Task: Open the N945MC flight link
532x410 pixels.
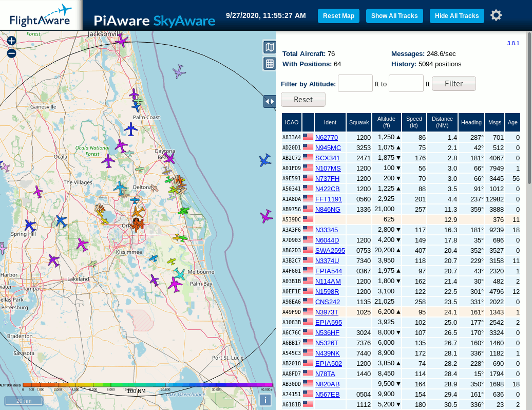Action: click(328, 147)
